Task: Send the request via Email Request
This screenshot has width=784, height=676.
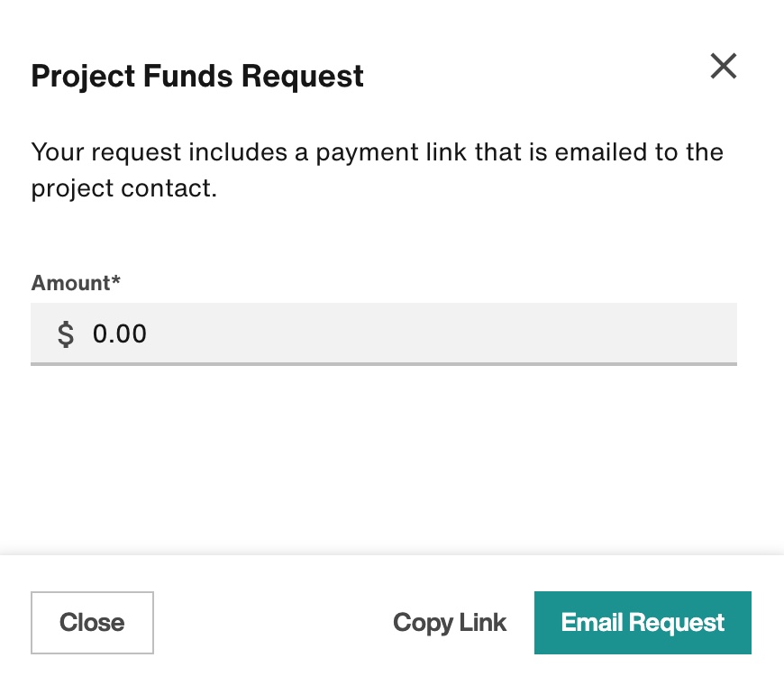Action: pyautogui.click(x=643, y=622)
